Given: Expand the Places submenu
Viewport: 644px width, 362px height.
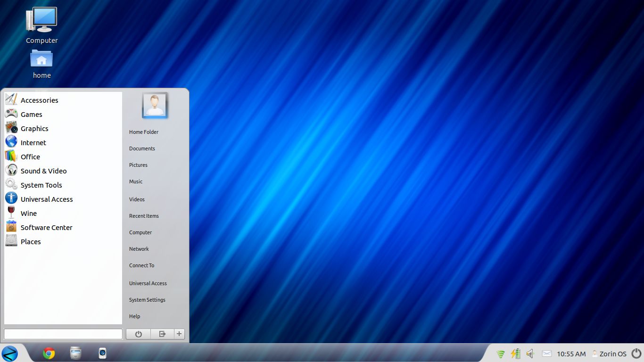Looking at the screenshot, I should tap(30, 241).
